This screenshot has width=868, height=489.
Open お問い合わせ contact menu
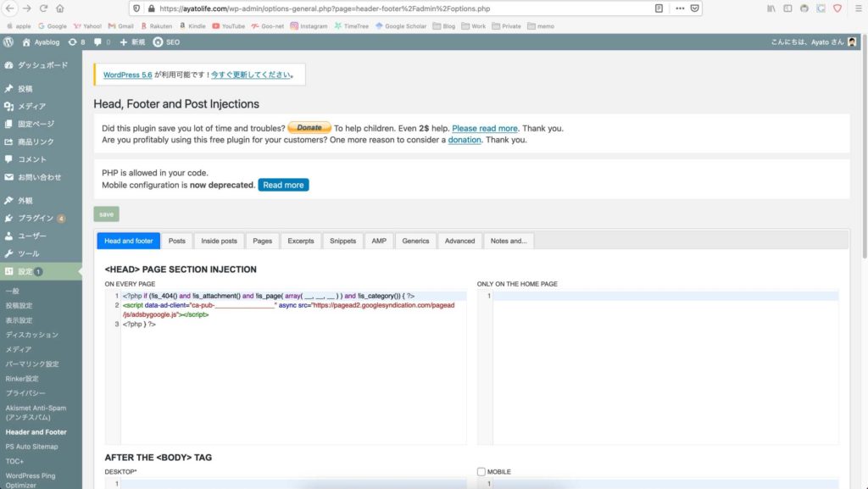tap(41, 177)
